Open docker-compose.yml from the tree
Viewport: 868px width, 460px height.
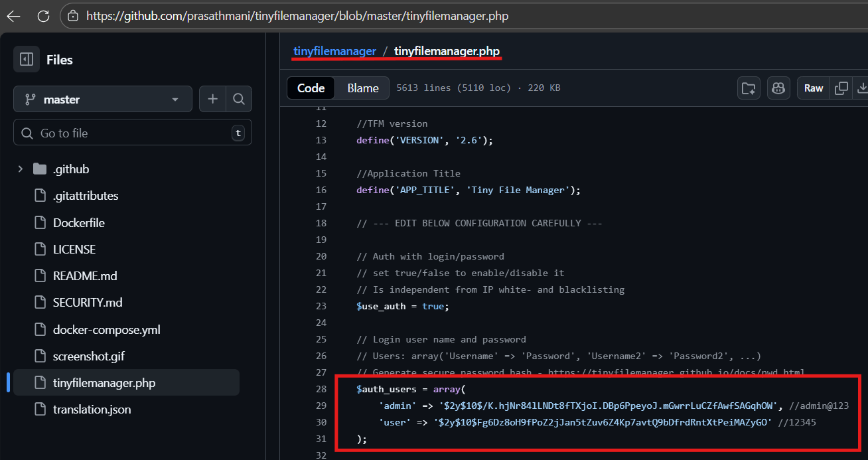tap(106, 330)
